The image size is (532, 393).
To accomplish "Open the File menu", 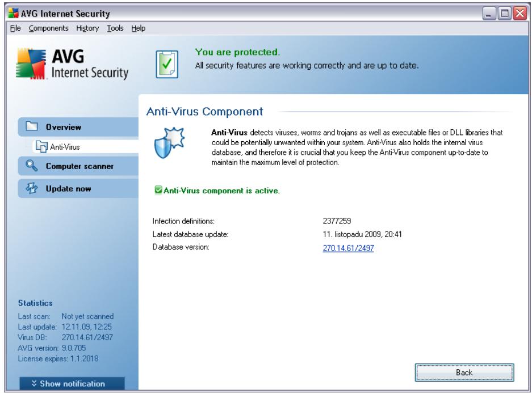I will point(15,28).
